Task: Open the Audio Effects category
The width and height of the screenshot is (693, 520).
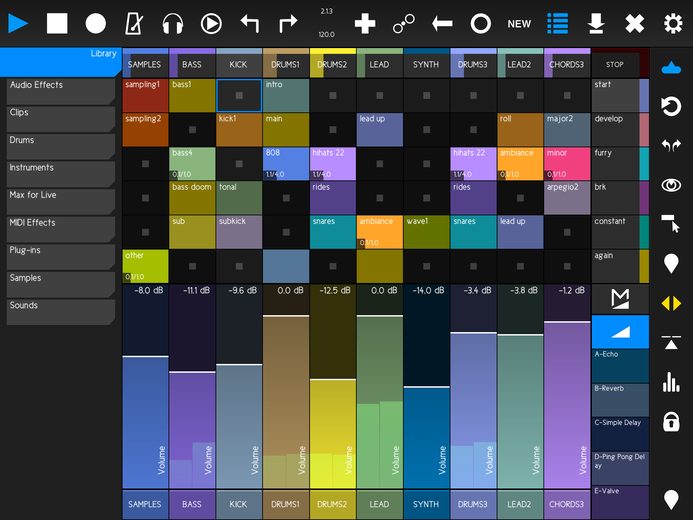Action: [61, 91]
